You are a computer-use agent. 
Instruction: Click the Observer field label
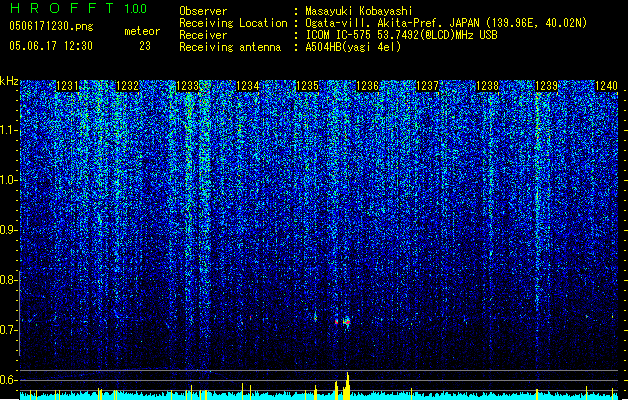[203, 11]
